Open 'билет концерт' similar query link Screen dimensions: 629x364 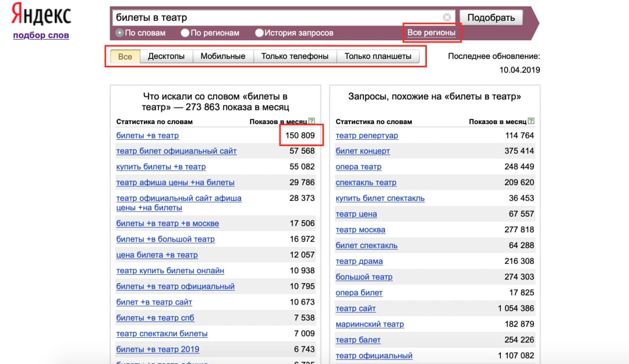pyautogui.click(x=363, y=151)
